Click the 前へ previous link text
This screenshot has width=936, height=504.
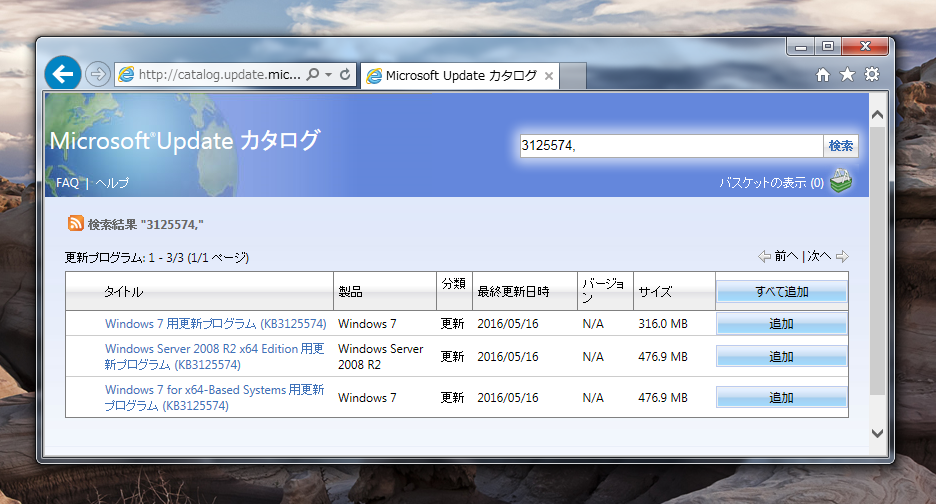click(786, 257)
